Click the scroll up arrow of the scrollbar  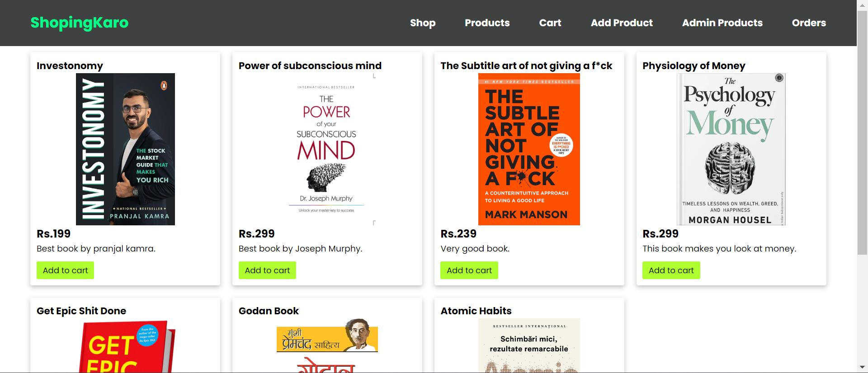[863, 5]
